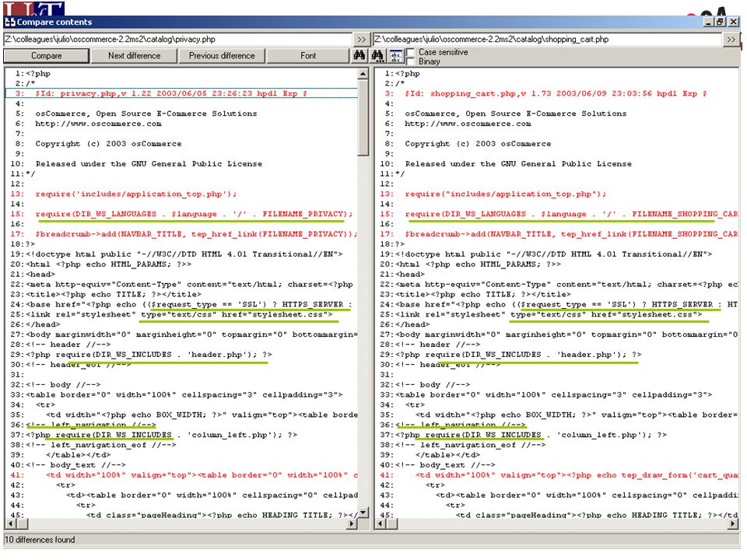Click line 33 '<table border="0"' in left pane

181,394
